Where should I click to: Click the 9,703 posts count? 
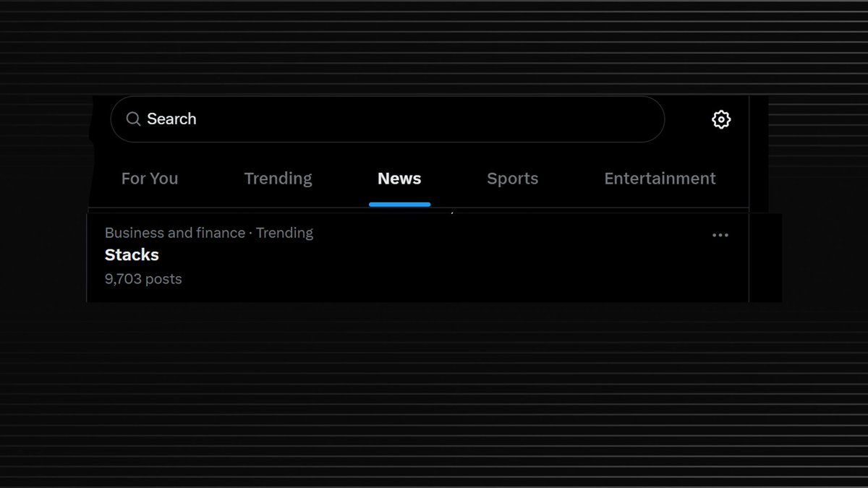(143, 279)
